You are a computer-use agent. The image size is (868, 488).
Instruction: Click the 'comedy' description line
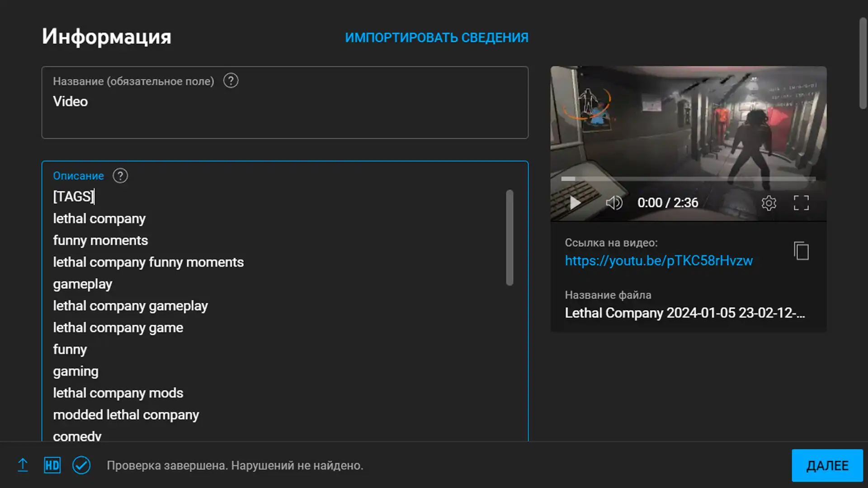(x=77, y=436)
